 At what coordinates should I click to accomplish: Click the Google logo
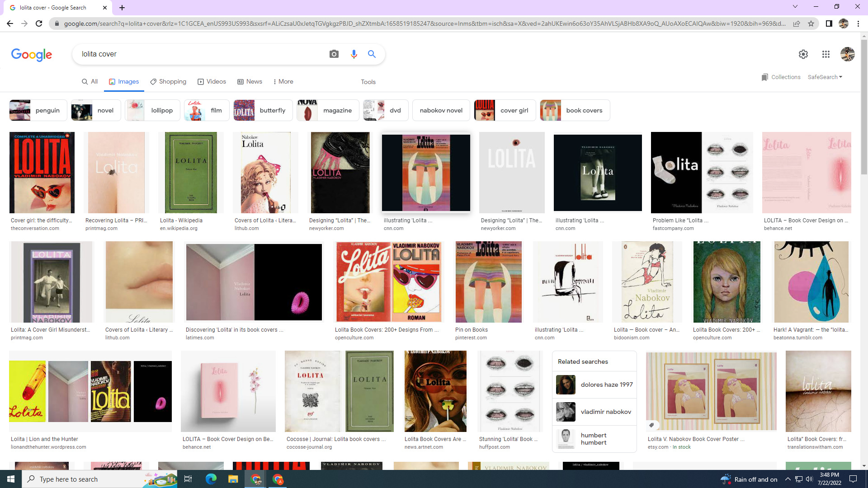pyautogui.click(x=32, y=55)
